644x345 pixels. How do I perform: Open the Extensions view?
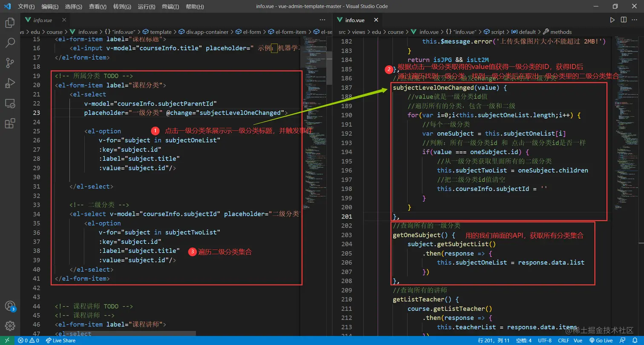click(x=10, y=124)
